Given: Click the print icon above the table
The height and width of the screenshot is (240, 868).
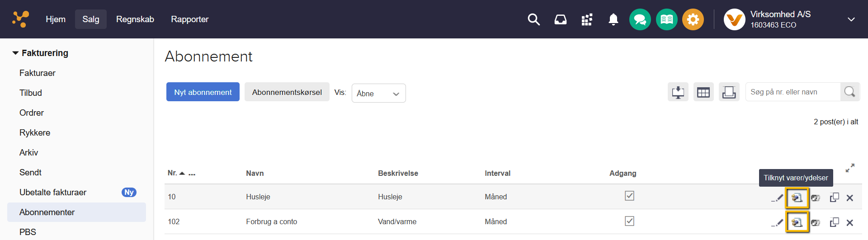Looking at the screenshot, I should click(729, 92).
